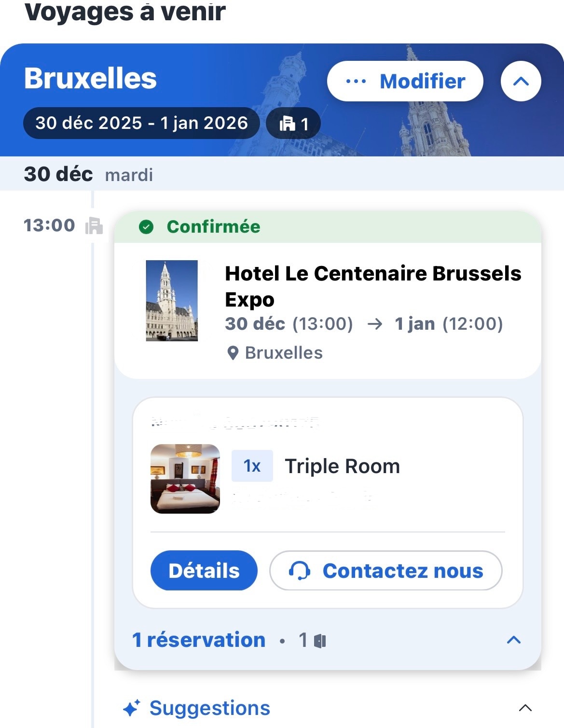This screenshot has height=728, width=564.
Task: Click the headset support icon
Action: coord(299,571)
